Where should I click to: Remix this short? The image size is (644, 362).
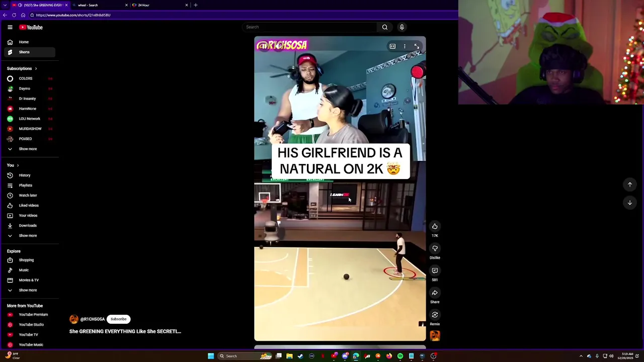(x=435, y=315)
